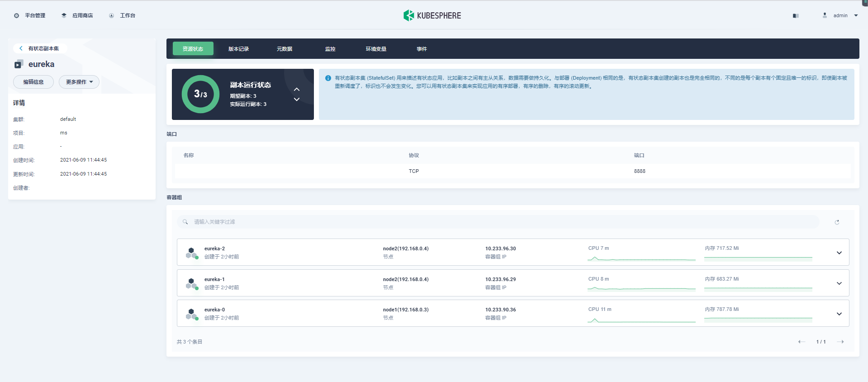The width and height of the screenshot is (868, 382).
Task: Refresh the pod list
Action: [x=837, y=222]
